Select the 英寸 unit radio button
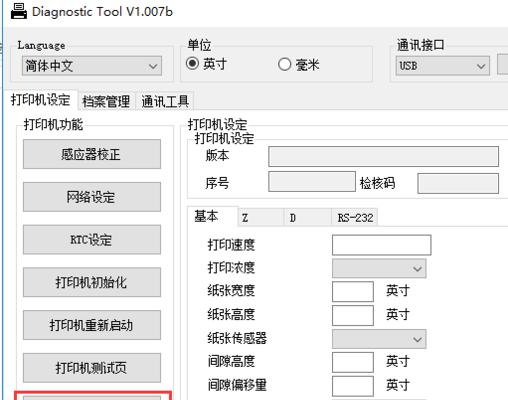Image resolution: width=508 pixels, height=400 pixels. 192,63
